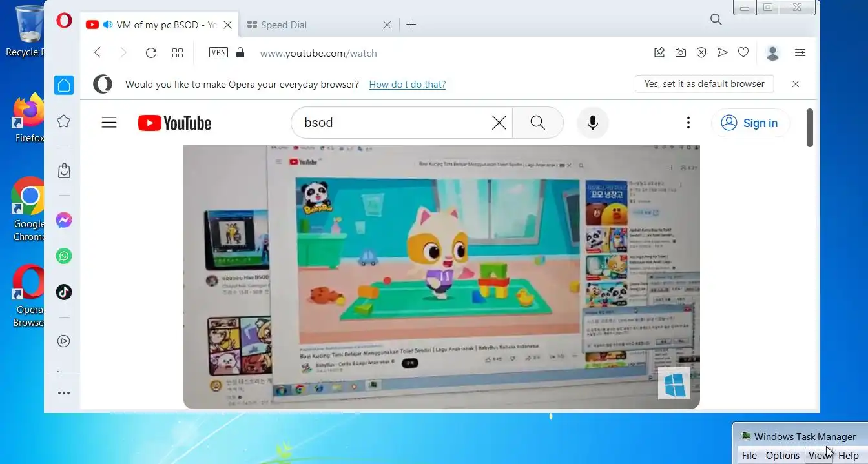The width and height of the screenshot is (868, 464).
Task: Click the YouTube Sign in button
Action: pyautogui.click(x=750, y=123)
